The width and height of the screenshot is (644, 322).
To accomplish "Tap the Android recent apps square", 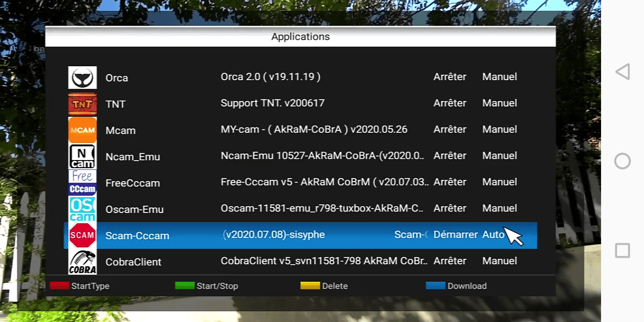I will [623, 250].
